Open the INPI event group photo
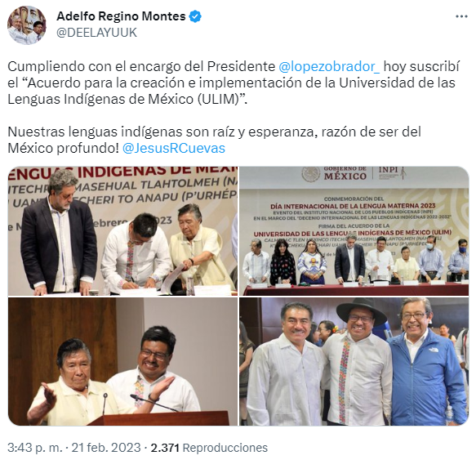The width and height of the screenshot is (476, 460). [x=354, y=231]
